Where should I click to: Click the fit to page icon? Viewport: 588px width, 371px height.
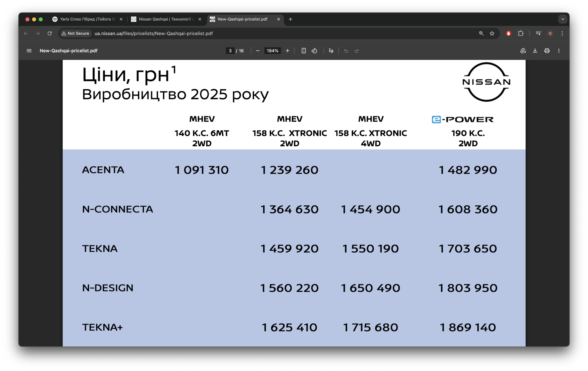(304, 51)
